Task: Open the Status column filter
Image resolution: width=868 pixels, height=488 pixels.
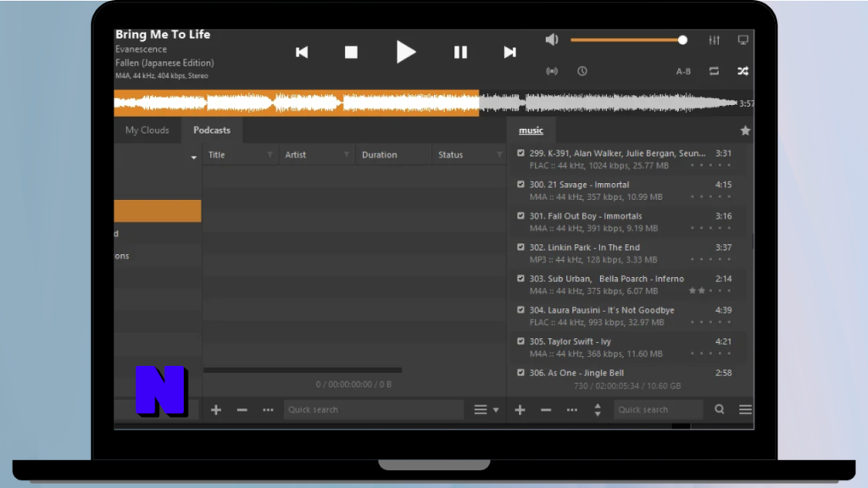Action: 499,155
